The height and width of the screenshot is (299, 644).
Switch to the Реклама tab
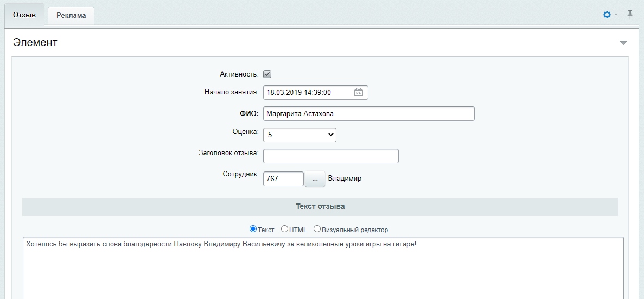click(x=71, y=16)
